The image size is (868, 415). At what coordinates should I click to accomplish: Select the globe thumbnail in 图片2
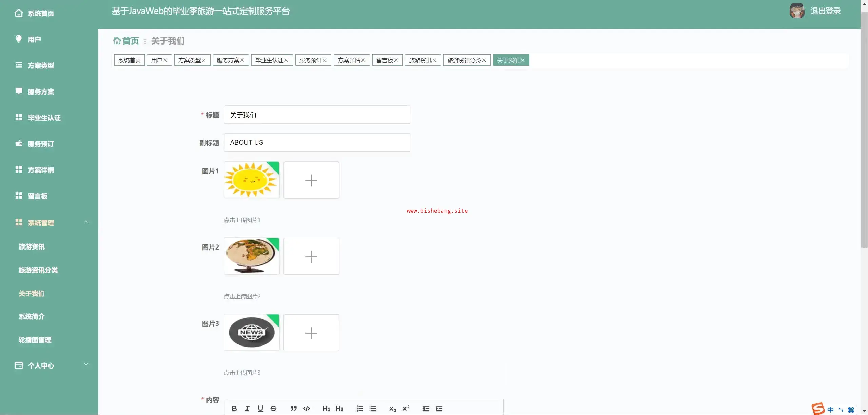[252, 256]
